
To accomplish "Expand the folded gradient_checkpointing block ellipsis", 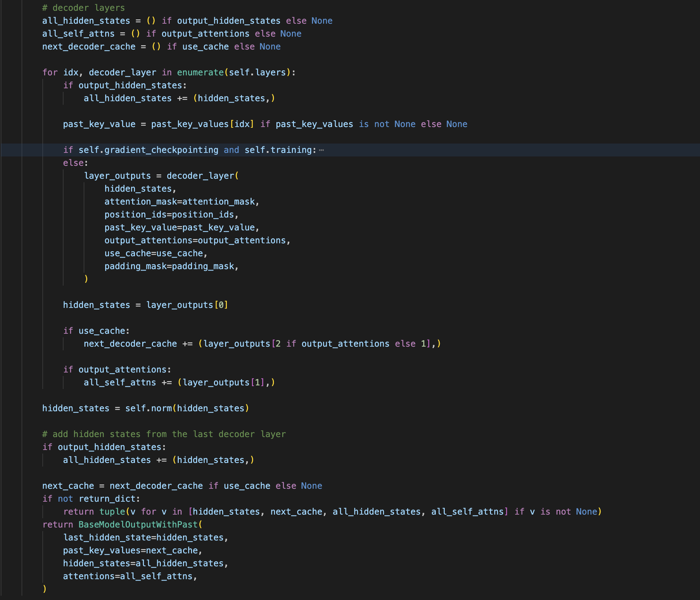I will 321,150.
